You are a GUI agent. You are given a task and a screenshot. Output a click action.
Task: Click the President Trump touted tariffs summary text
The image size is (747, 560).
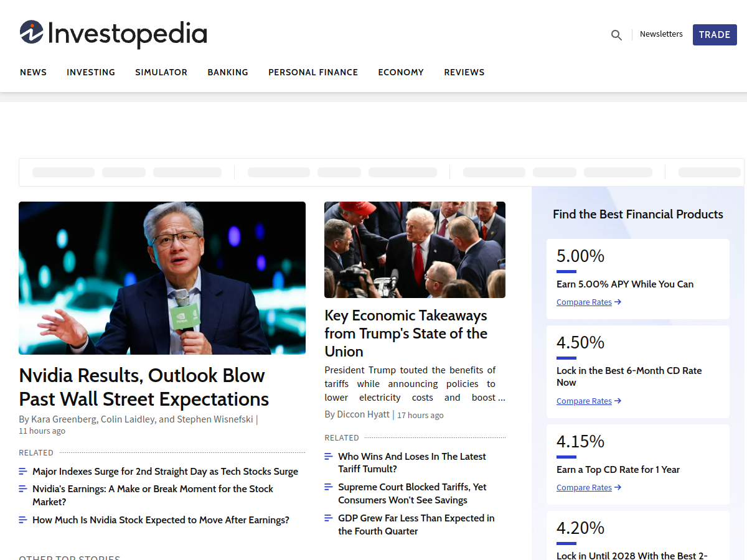coord(415,384)
